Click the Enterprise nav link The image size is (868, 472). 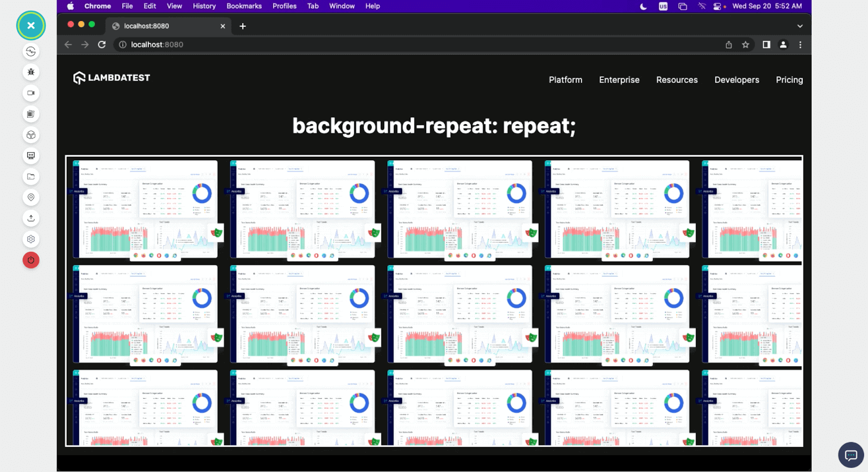(x=619, y=80)
